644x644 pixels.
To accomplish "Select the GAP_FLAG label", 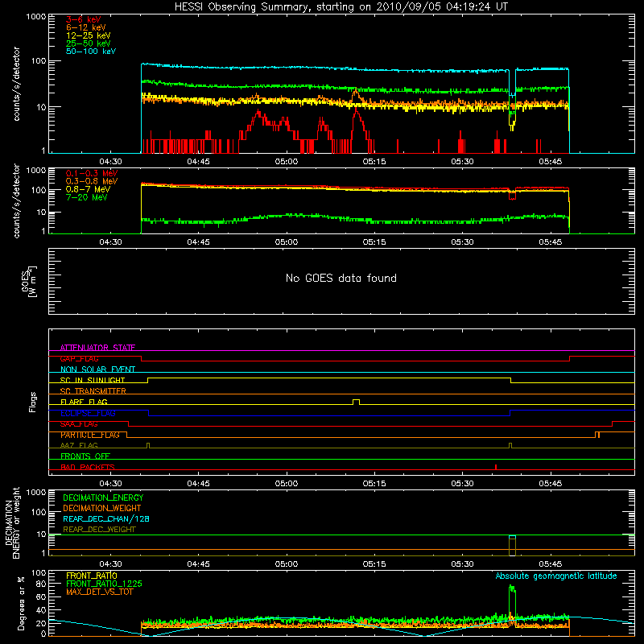I will click(79, 358).
